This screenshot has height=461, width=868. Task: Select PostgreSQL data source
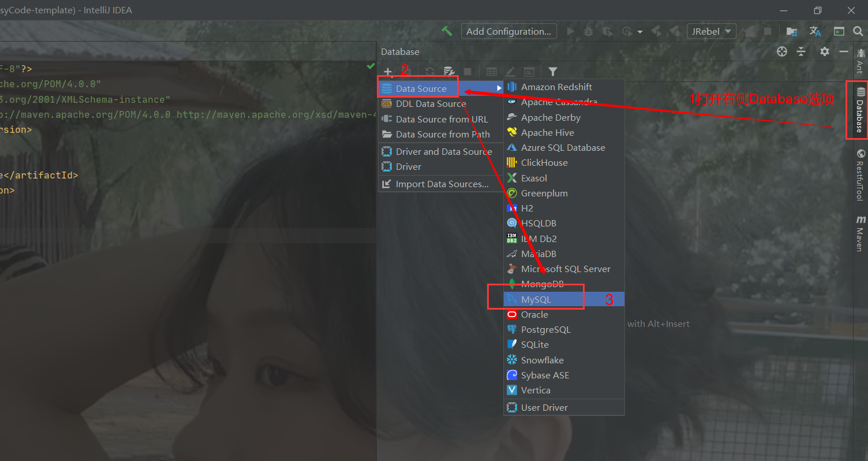564,329
